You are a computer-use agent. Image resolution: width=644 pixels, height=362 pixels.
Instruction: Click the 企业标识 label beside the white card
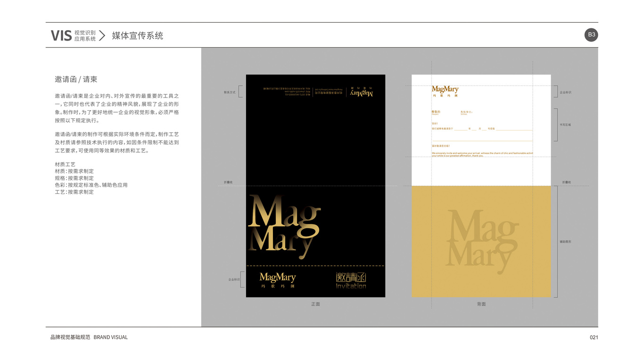[x=565, y=92]
